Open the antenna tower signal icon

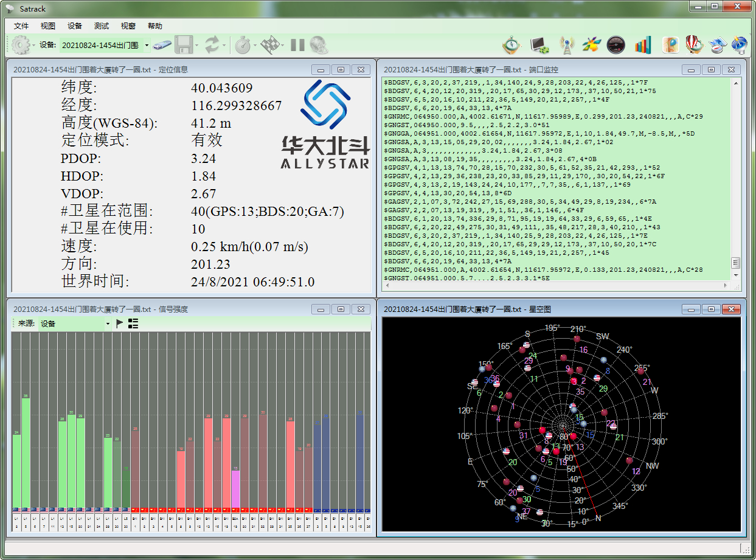coord(566,45)
